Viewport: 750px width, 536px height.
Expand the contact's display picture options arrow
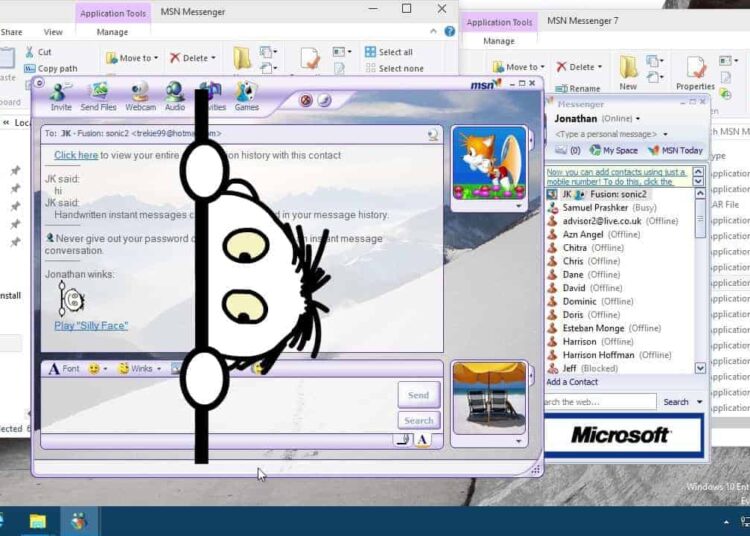click(x=518, y=205)
